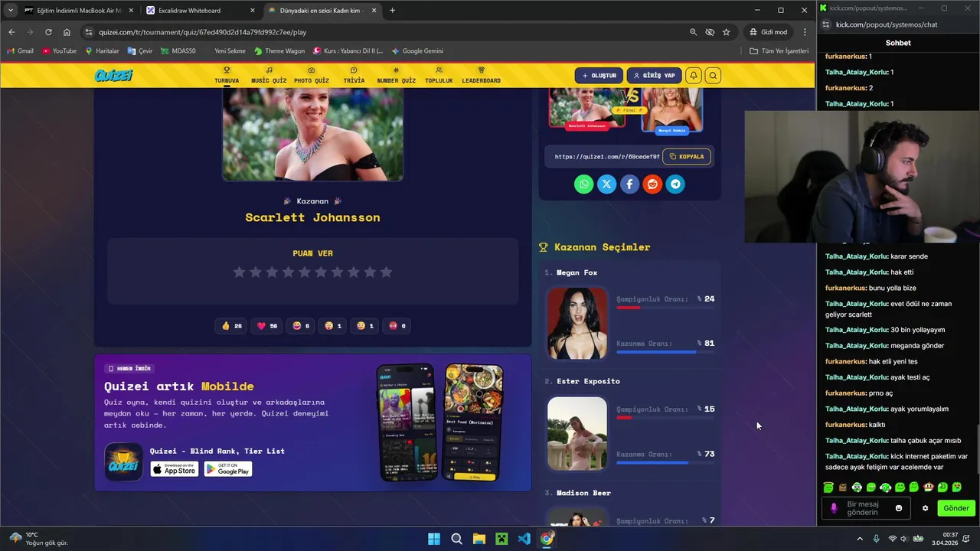Open File Explorer from taskbar

coord(479,539)
